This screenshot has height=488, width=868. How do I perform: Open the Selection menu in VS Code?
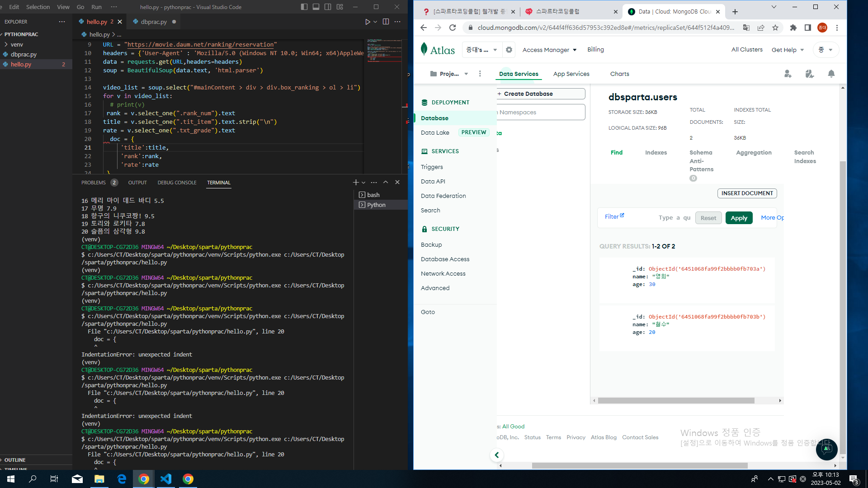coord(38,7)
